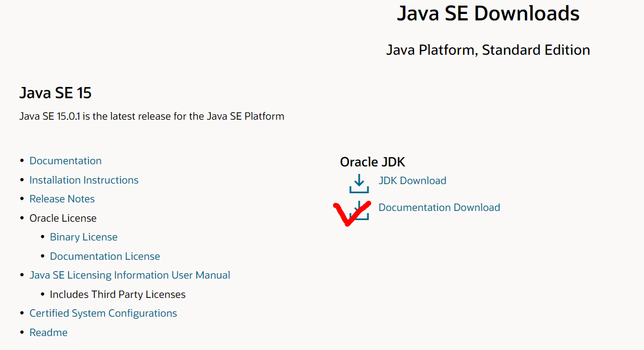Image resolution: width=644 pixels, height=350 pixels.
Task: Click the Java SE 15 heading
Action: 55,93
